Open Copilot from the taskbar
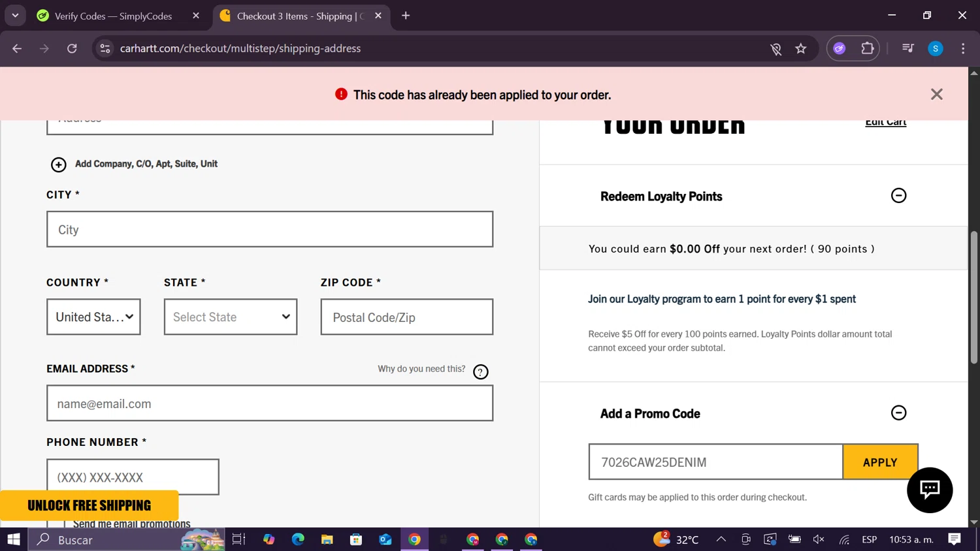 click(x=269, y=539)
